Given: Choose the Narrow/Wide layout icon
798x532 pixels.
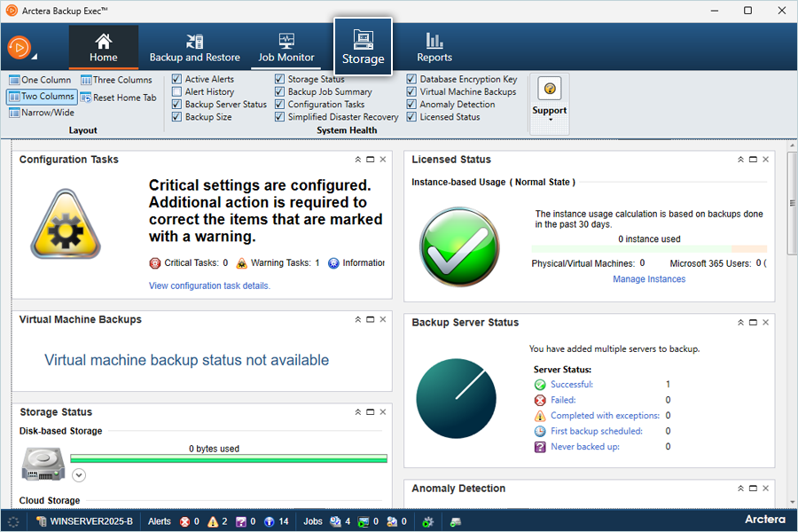Looking at the screenshot, I should point(14,113).
